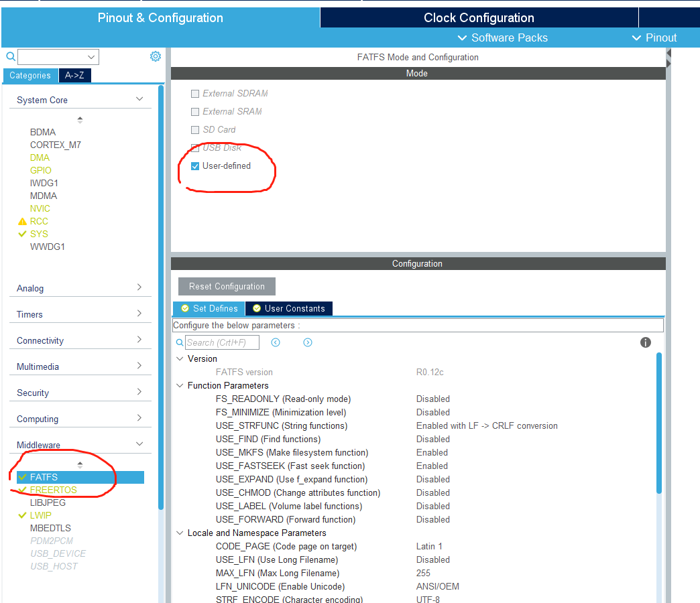Click CODE_PAGE value Latin 1

pyautogui.click(x=429, y=546)
